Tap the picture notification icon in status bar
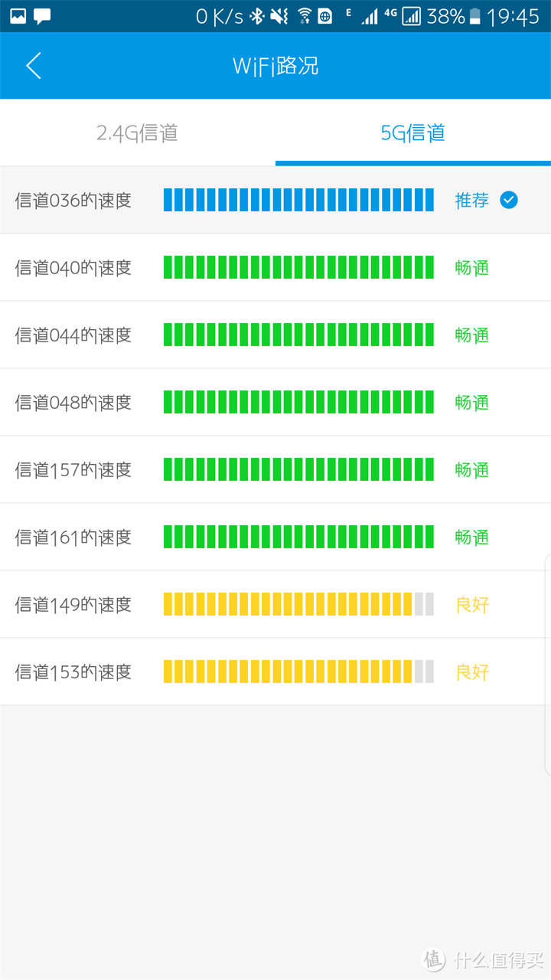Screen dimensions: 551x980 (18, 16)
